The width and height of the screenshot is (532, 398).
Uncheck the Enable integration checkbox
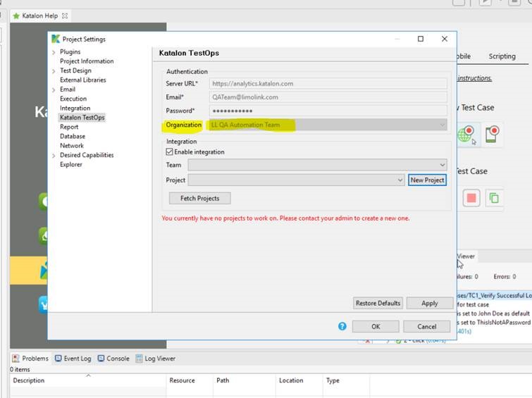169,151
